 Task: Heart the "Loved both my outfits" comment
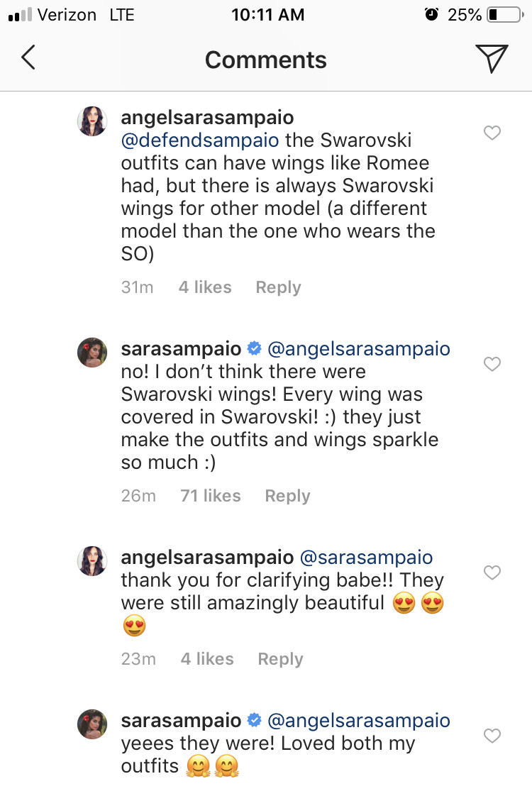coord(492,736)
